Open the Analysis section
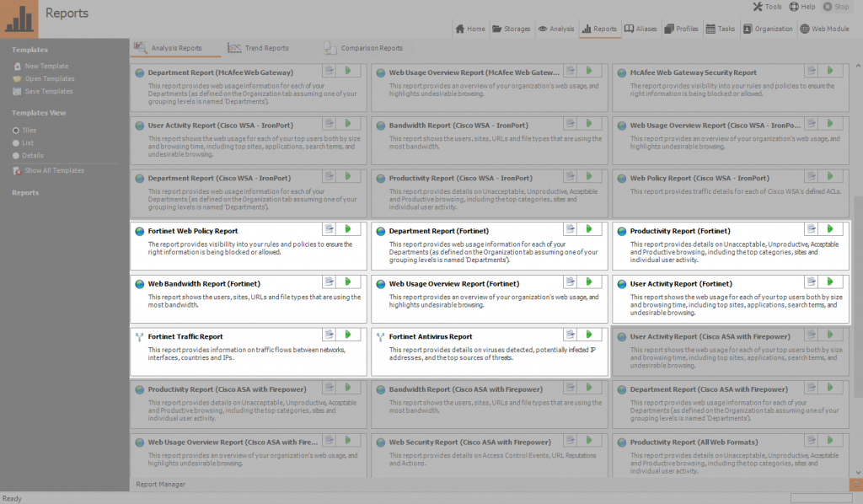Screen dimensions: 863x504 pyautogui.click(x=556, y=29)
